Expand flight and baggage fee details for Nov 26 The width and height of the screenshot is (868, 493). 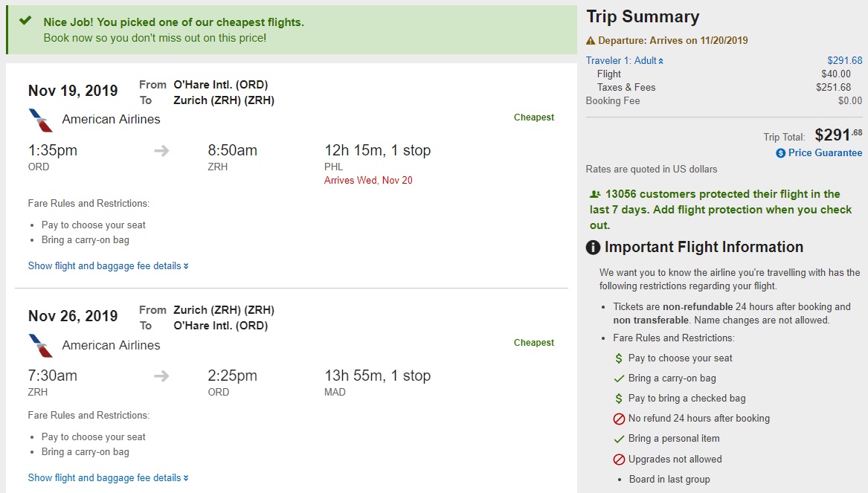108,478
